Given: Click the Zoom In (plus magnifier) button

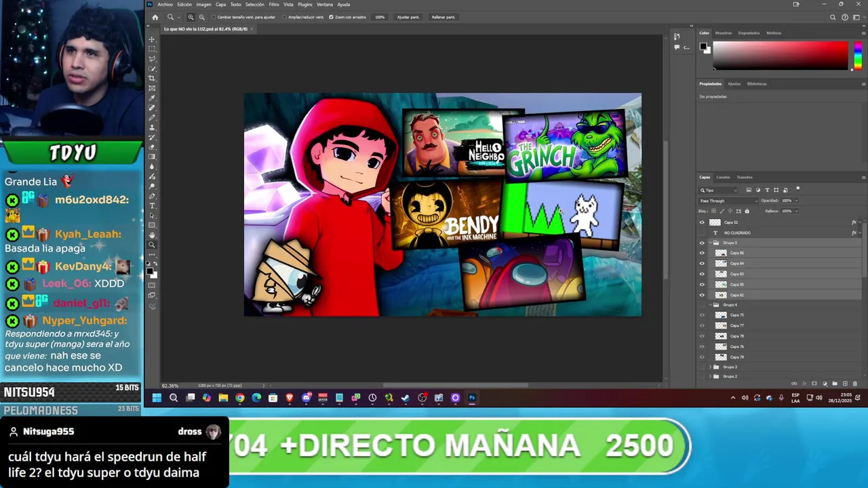Looking at the screenshot, I should click(191, 17).
